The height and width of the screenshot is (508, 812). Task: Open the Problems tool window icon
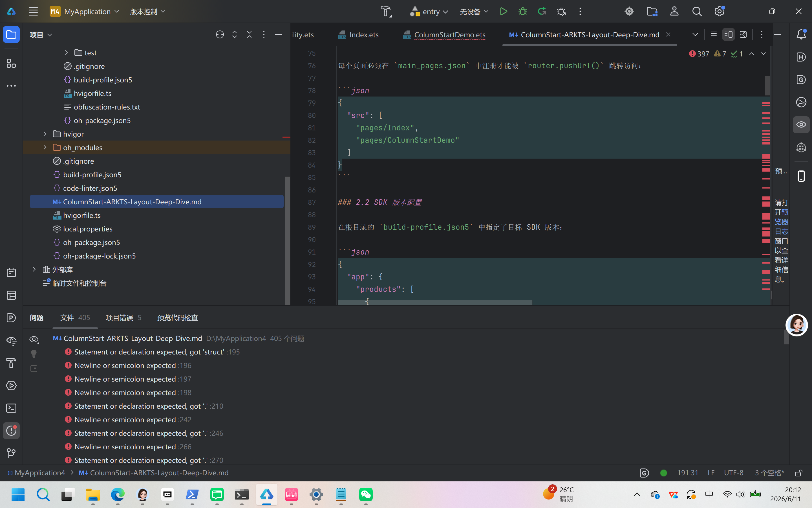[x=11, y=431]
